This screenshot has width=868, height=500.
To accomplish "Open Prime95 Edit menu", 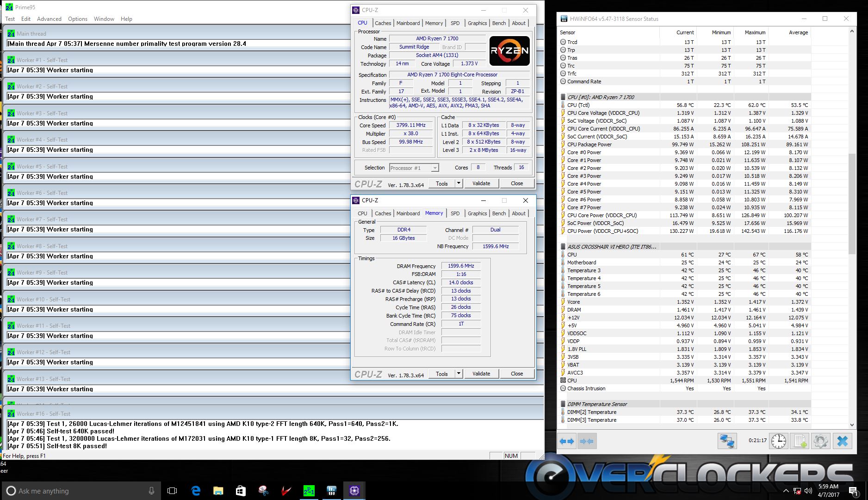I will pos(26,19).
